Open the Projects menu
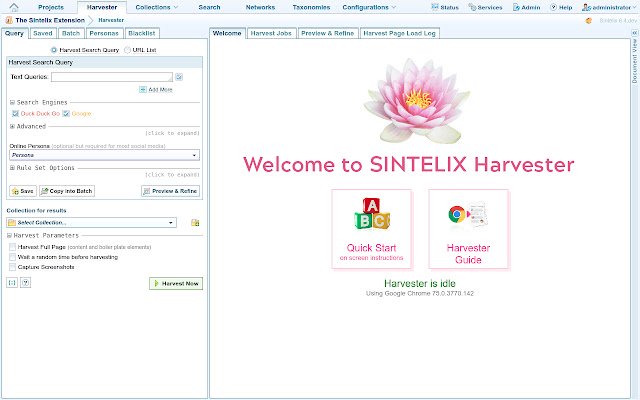The width and height of the screenshot is (640, 400). (51, 7)
